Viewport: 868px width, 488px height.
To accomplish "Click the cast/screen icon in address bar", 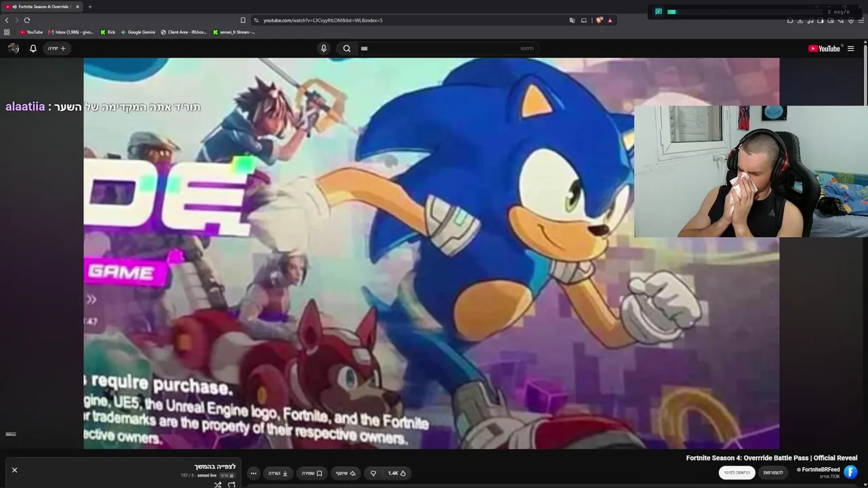I will 584,20.
